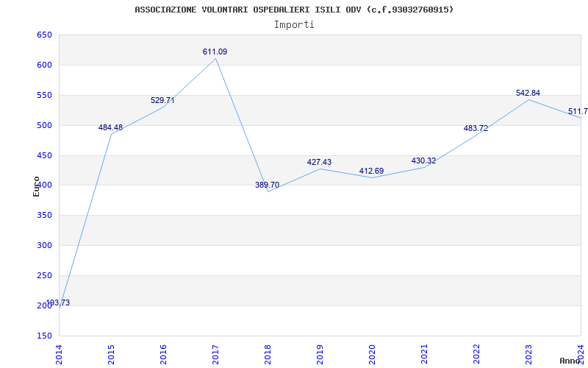Screen dimensions: 588x368
Task: Click the line peak at 2017
Action: pyautogui.click(x=215, y=59)
